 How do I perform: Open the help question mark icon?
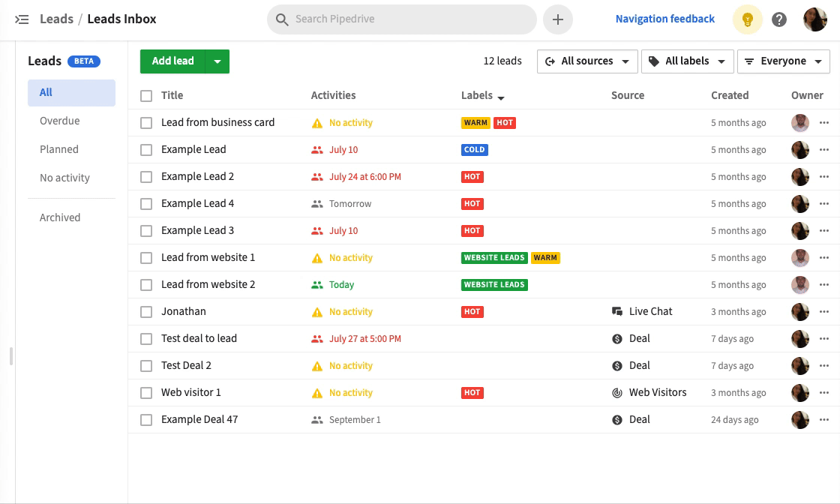779,19
